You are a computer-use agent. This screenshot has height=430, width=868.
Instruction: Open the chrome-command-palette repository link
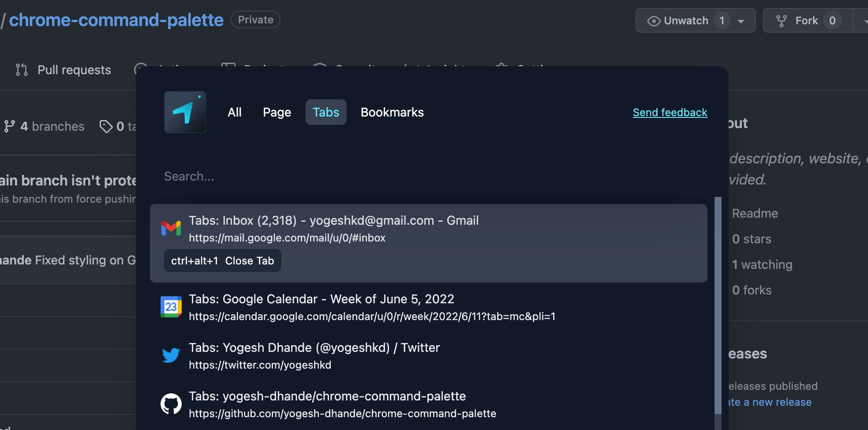(x=116, y=20)
